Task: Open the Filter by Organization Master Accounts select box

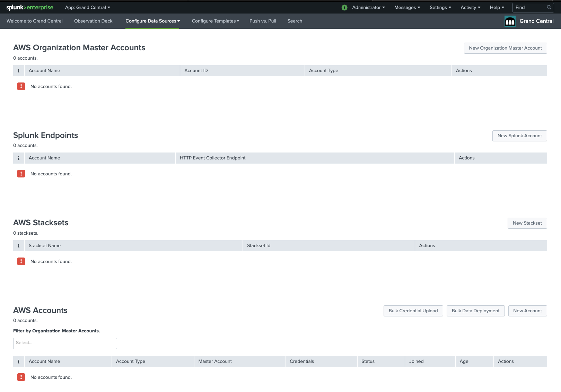Action: point(65,343)
